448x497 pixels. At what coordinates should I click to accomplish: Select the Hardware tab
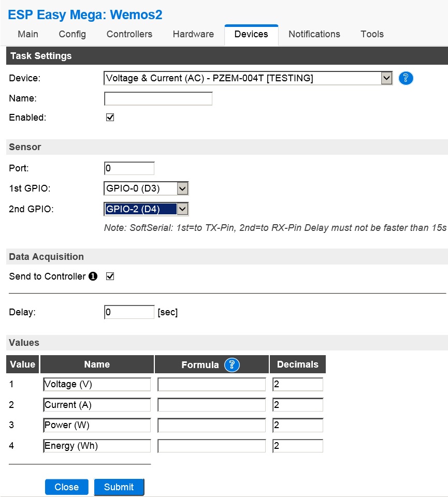pos(193,34)
